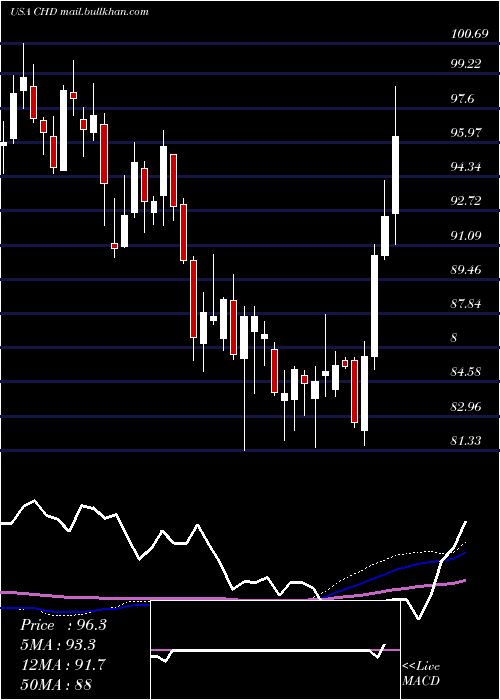Viewport: 500px width, 700px height.
Task: Click the large white candle rising past 89.46
Action: pyautogui.click(x=375, y=306)
